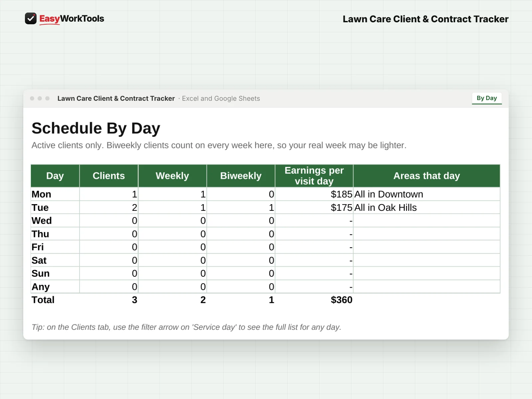Click the page title at top right

pos(426,19)
